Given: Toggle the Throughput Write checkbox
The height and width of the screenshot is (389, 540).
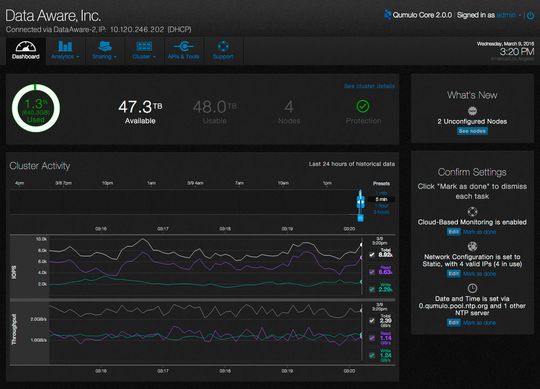Looking at the screenshot, I should [372, 355].
